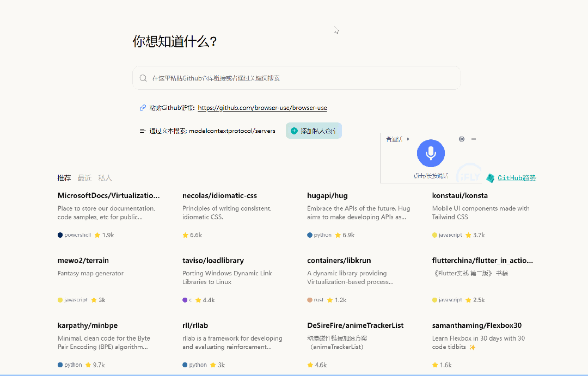Open the hugapi/hug repository card
This screenshot has width=588, height=376.
(327, 195)
